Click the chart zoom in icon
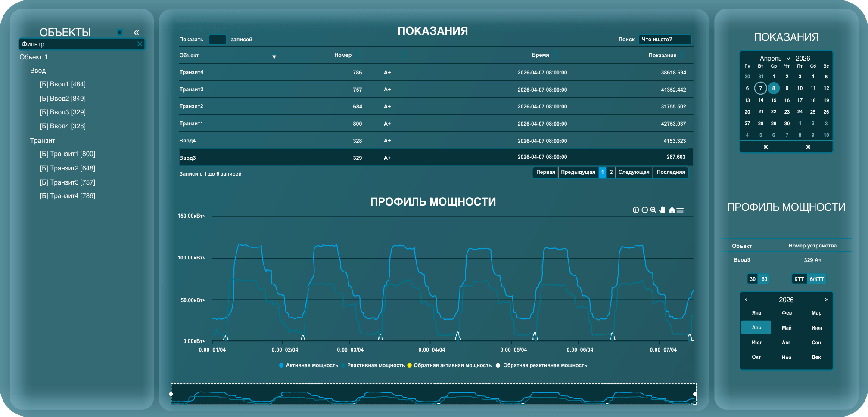This screenshot has height=417, width=868. 635,210
